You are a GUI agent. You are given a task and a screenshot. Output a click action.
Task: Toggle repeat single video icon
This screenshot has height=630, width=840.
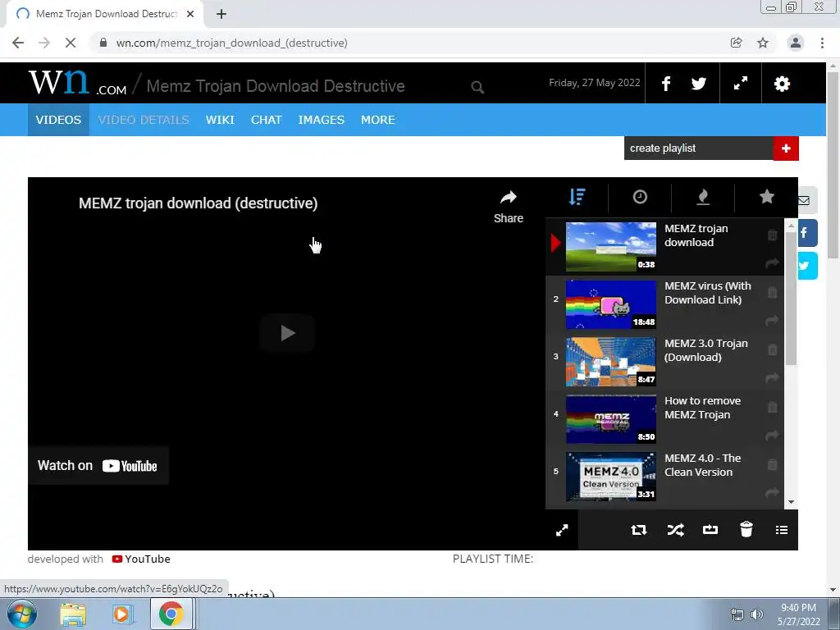coord(710,530)
